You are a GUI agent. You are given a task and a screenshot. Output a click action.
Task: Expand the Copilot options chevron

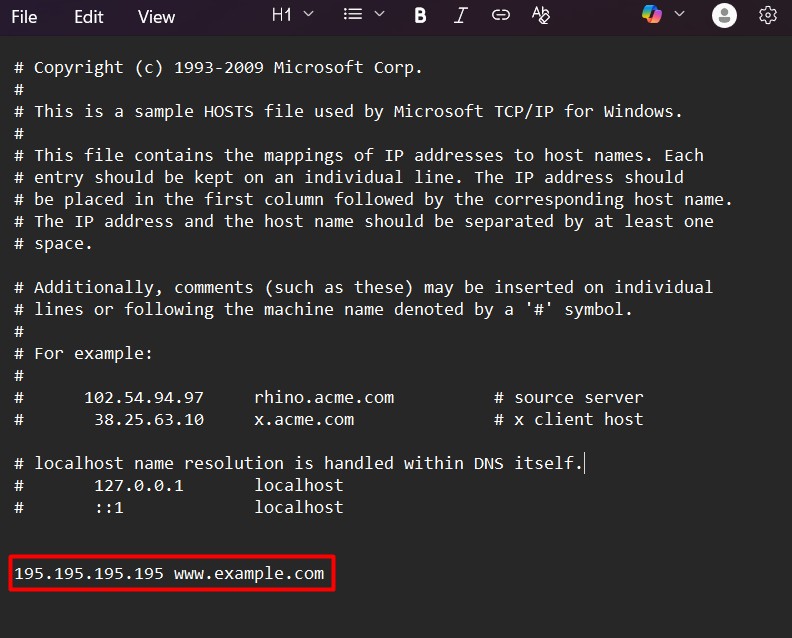(680, 15)
